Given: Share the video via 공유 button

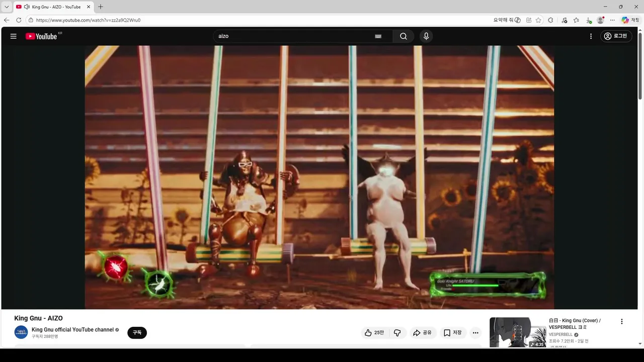Looking at the screenshot, I should tap(422, 333).
